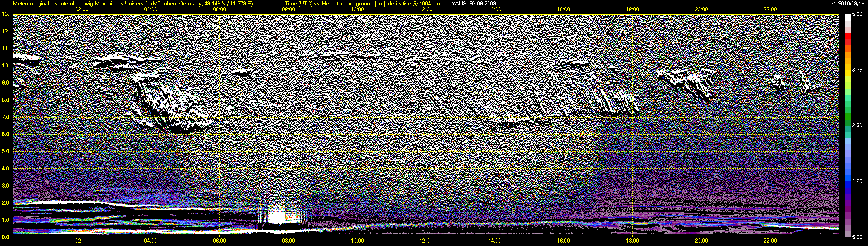Viewport: 868px width, 246px height.
Task: Click the 5.00 value atop the color scale
Action: click(857, 14)
